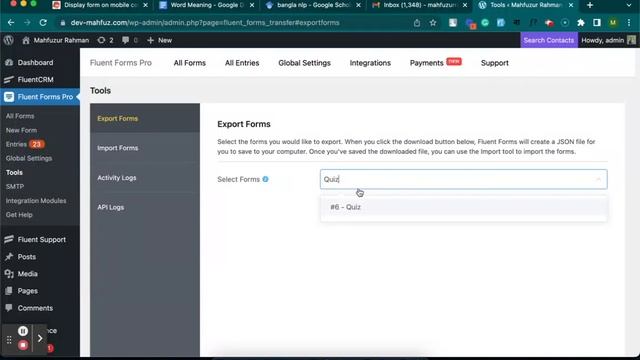Open All Forms top navigation
The image size is (640, 360).
click(x=190, y=63)
